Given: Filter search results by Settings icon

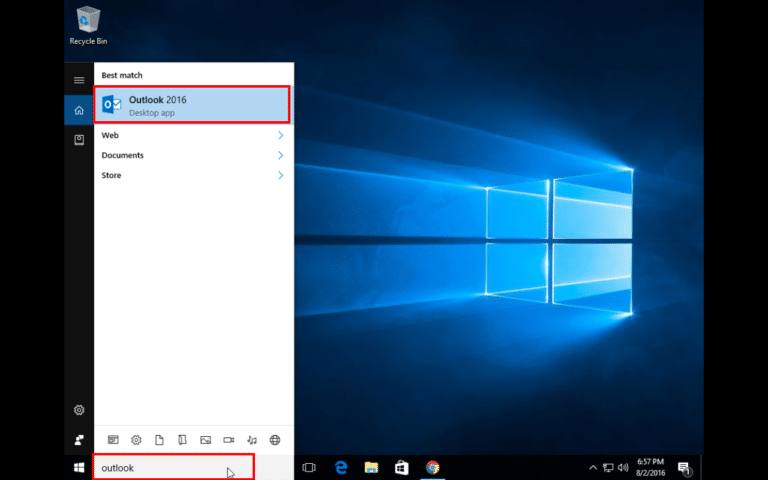Looking at the screenshot, I should (136, 440).
